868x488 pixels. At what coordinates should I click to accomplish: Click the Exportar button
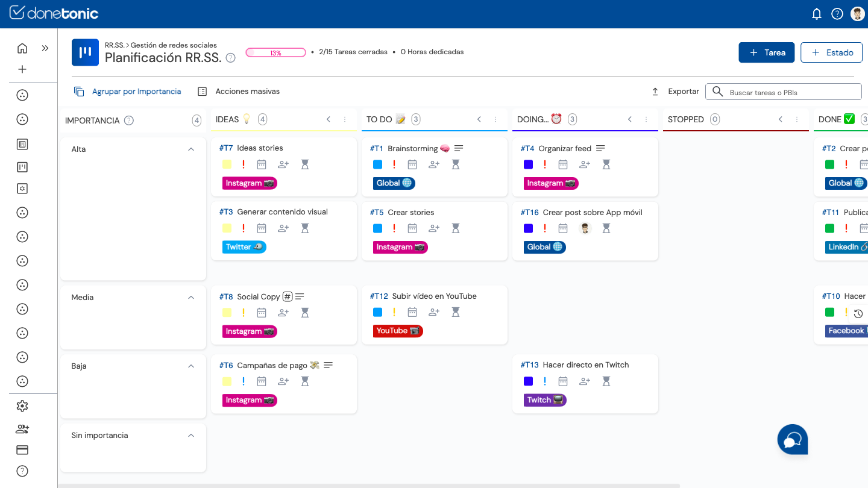pos(675,92)
